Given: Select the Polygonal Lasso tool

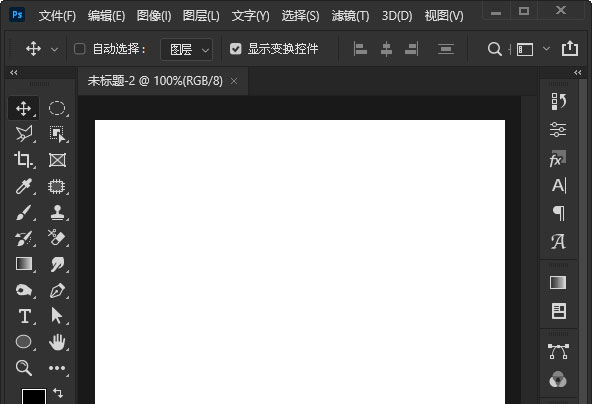Looking at the screenshot, I should (24, 134).
